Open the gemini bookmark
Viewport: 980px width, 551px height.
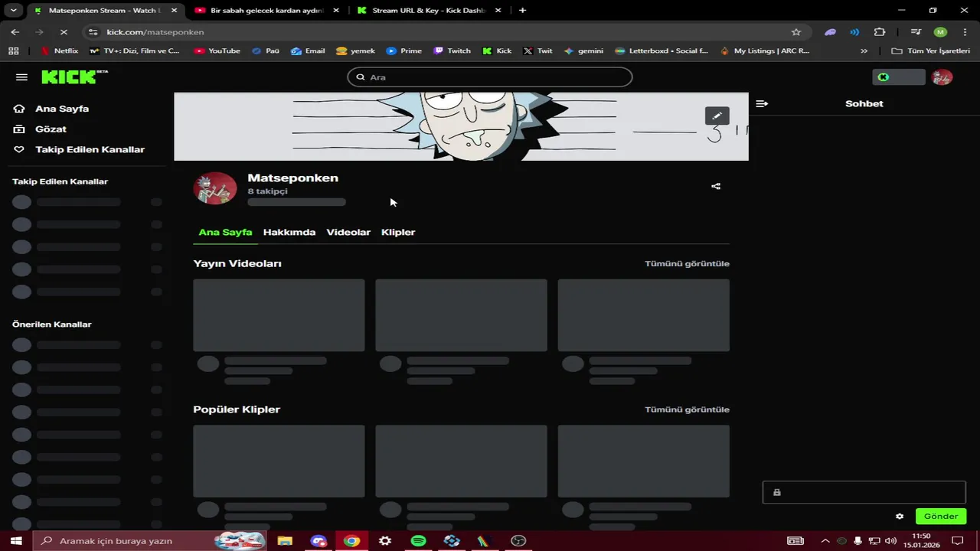pos(583,51)
